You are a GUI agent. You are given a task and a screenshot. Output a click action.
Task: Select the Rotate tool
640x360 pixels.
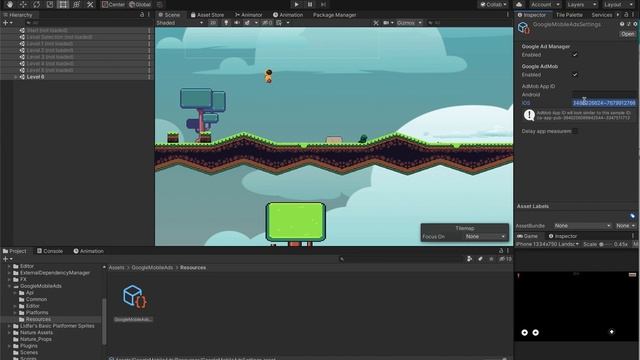pos(36,4)
